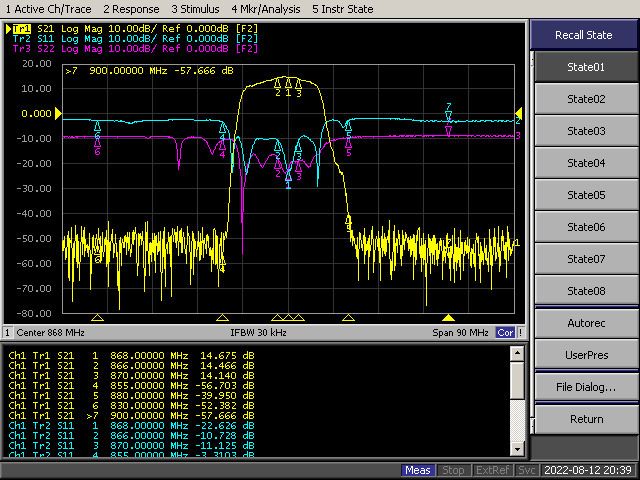Recall State05
Screen dimensions: 640x480
(586, 195)
